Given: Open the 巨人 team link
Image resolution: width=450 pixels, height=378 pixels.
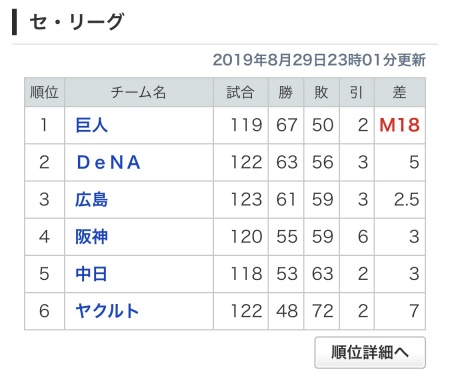Looking at the screenshot, I should point(92,125).
